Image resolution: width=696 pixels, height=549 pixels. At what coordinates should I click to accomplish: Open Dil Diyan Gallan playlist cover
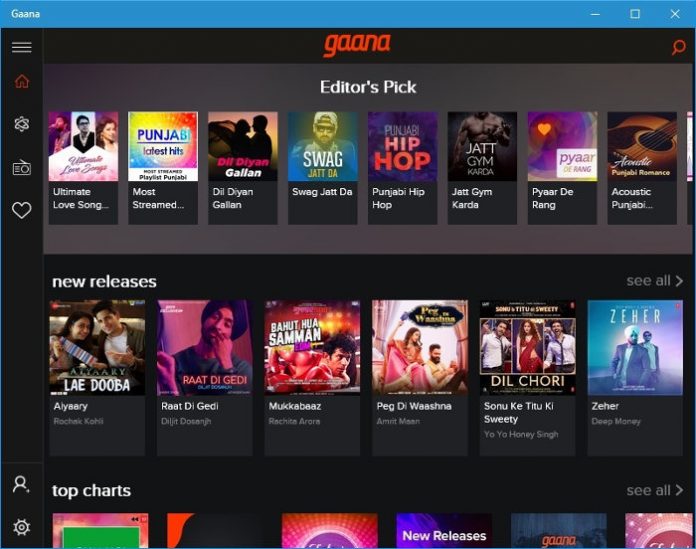tap(243, 146)
